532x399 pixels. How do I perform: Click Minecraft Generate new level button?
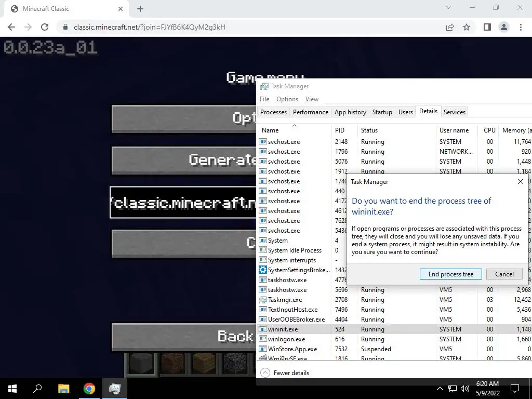coord(184,160)
